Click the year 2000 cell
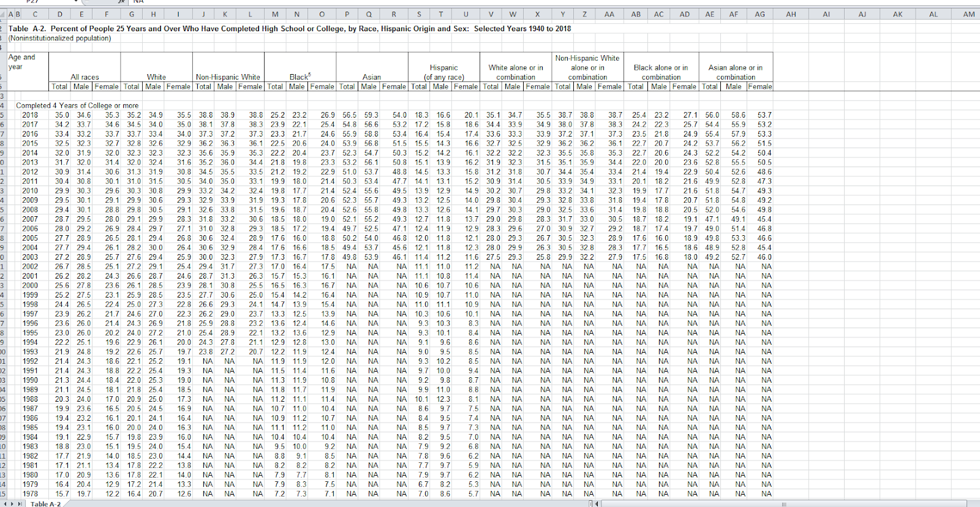The height and width of the screenshot is (507, 980). 30,285
